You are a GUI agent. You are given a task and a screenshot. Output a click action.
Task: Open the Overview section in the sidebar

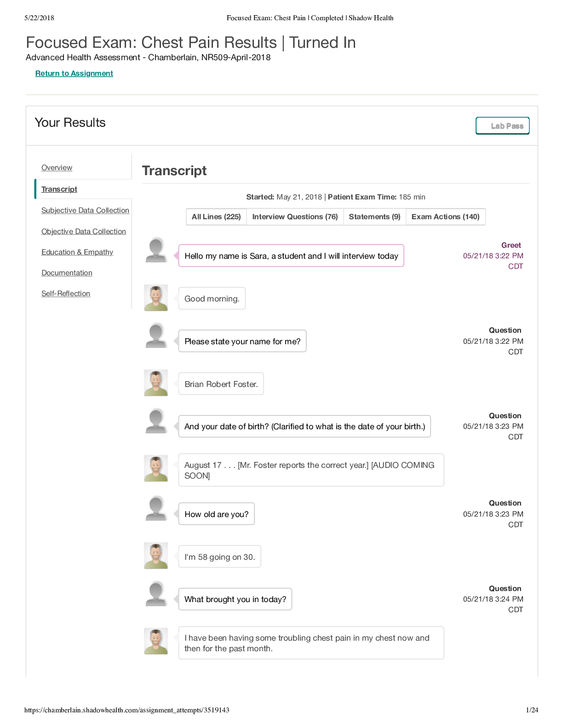(x=57, y=168)
